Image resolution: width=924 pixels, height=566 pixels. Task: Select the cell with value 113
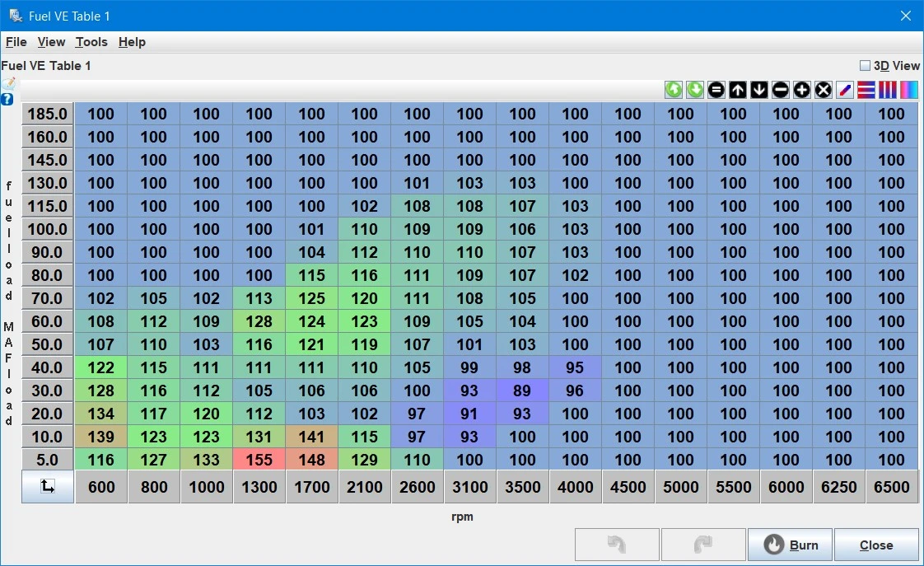pos(259,298)
